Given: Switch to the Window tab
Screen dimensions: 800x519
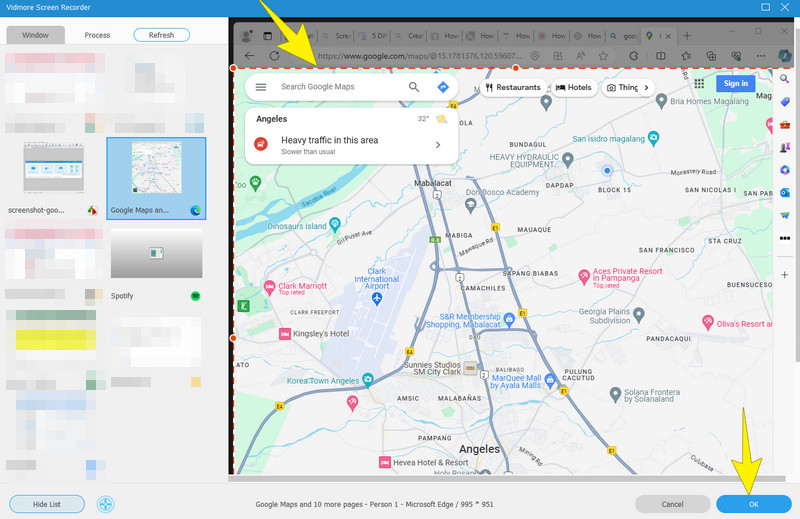Looking at the screenshot, I should pyautogui.click(x=35, y=35).
